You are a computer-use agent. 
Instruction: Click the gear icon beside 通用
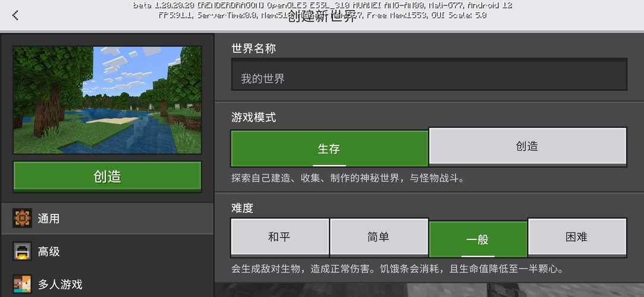[x=23, y=219]
